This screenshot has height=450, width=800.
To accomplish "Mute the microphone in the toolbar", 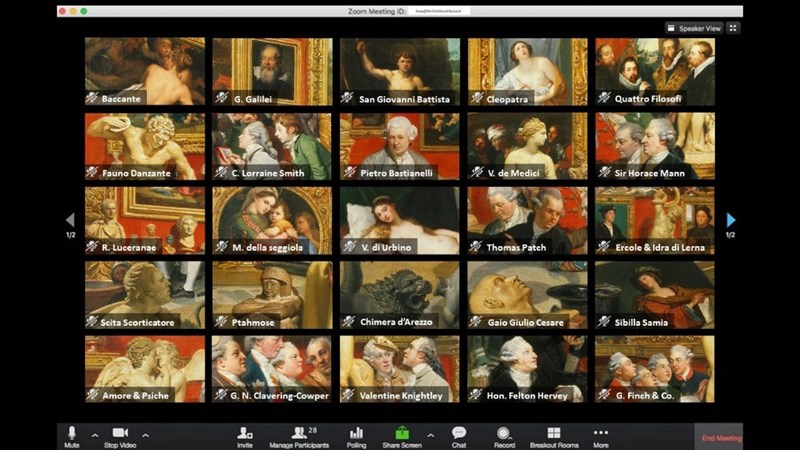I will [x=71, y=437].
